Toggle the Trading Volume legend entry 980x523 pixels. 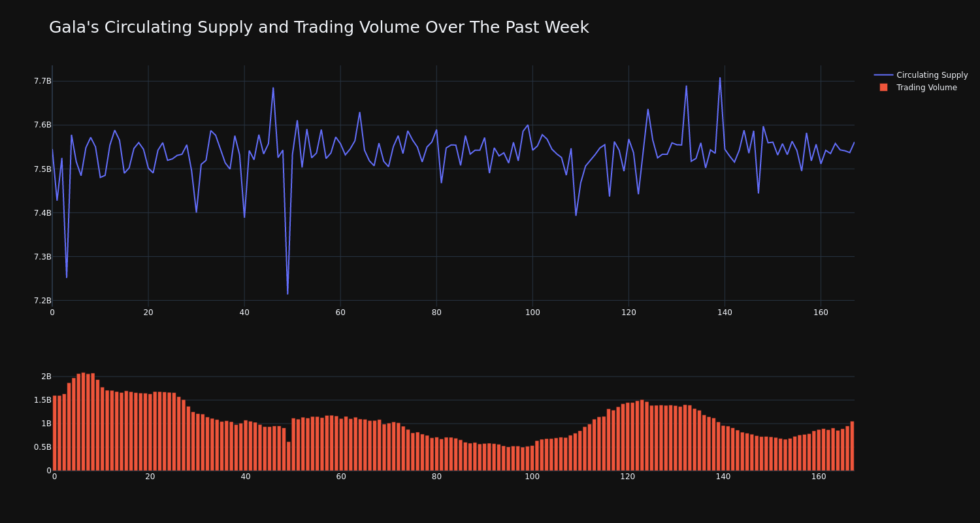point(918,88)
